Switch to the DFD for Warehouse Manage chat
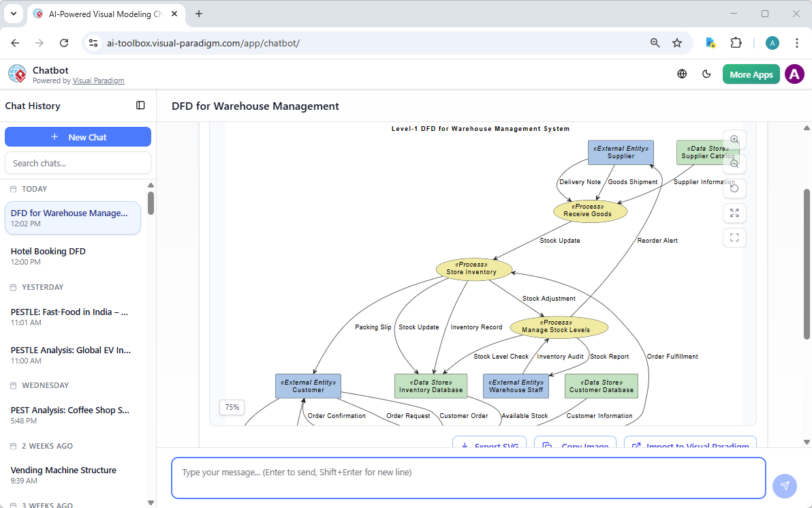Image resolution: width=812 pixels, height=508 pixels. point(72,218)
